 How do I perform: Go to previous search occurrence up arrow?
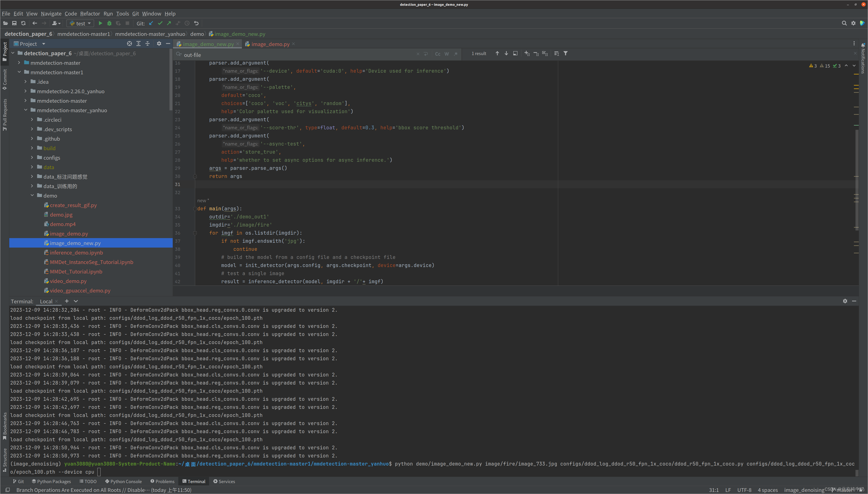coord(497,54)
